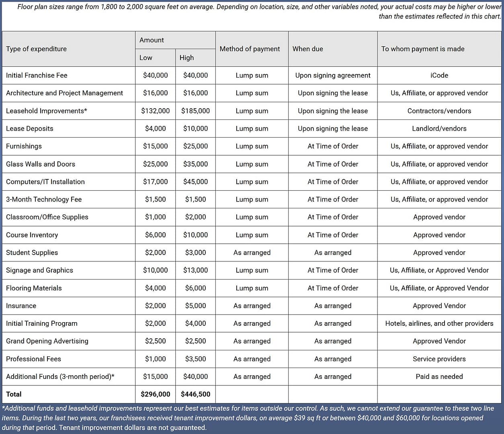Click the 'Low' sub-header cell

[145, 58]
